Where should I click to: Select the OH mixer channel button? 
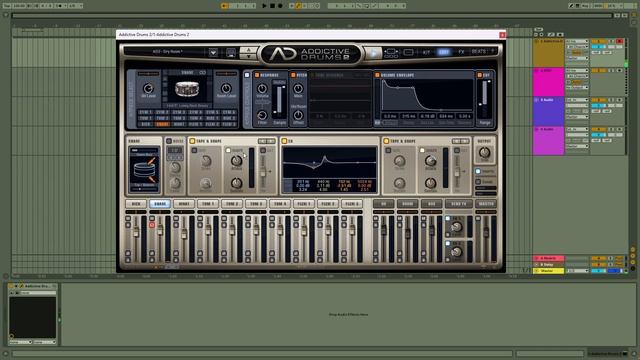[x=383, y=204]
